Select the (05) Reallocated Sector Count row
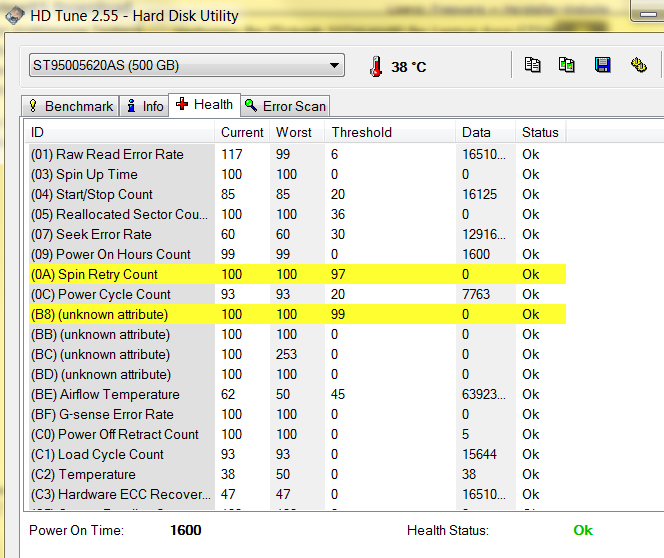 [298, 214]
